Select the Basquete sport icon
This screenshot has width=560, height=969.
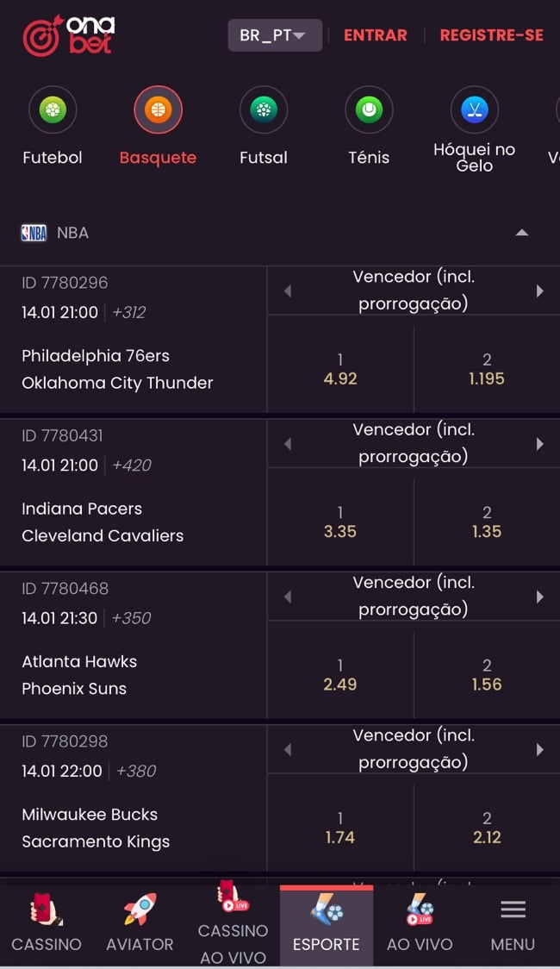point(158,109)
